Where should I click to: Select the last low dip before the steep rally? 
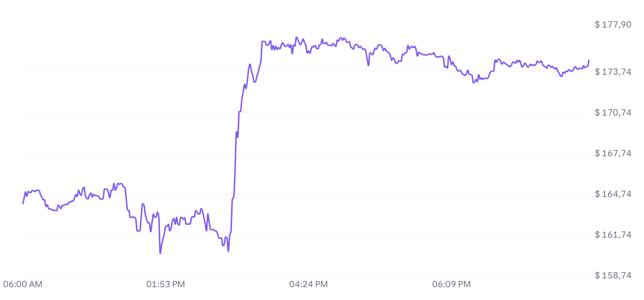228,251
